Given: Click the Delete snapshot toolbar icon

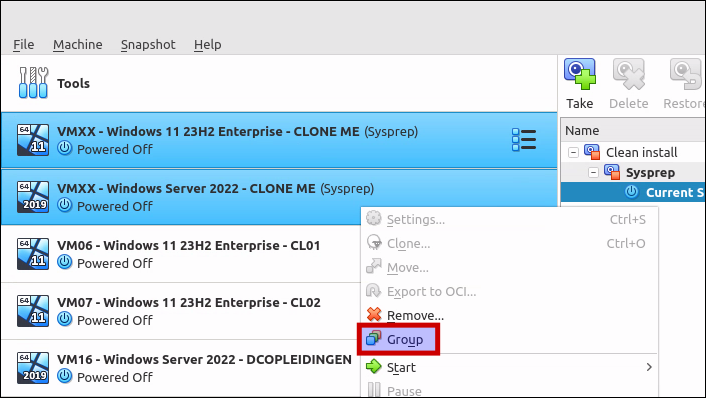Looking at the screenshot, I should pos(629,74).
